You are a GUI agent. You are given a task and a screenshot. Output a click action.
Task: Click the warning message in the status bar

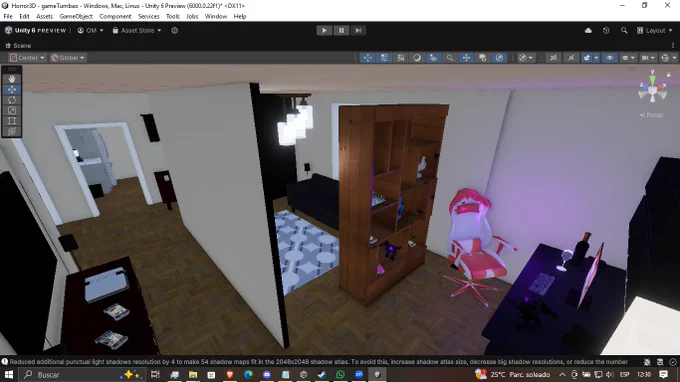319,362
